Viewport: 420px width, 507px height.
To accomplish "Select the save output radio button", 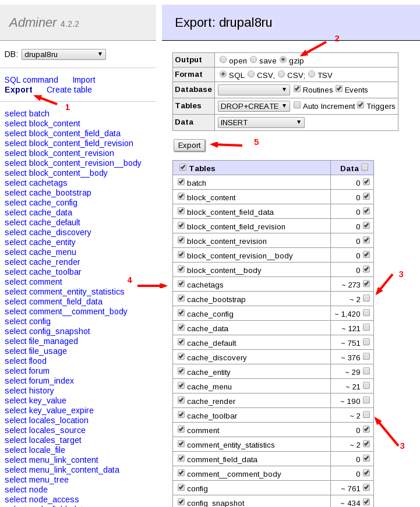I will tap(253, 59).
